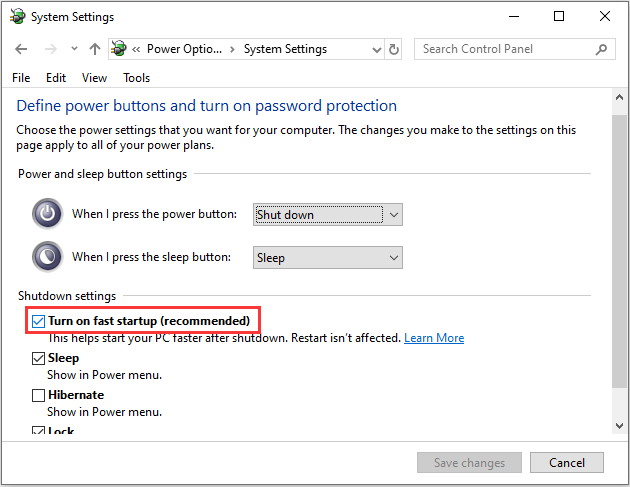Image resolution: width=630 pixels, height=487 pixels.
Task: Click 'When I press the power button:' label
Action: [154, 214]
